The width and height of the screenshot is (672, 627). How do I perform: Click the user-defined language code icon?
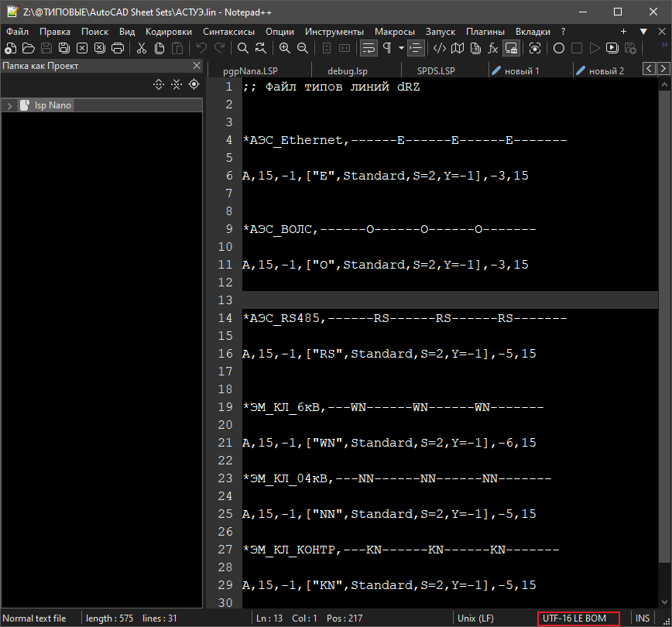click(x=440, y=48)
